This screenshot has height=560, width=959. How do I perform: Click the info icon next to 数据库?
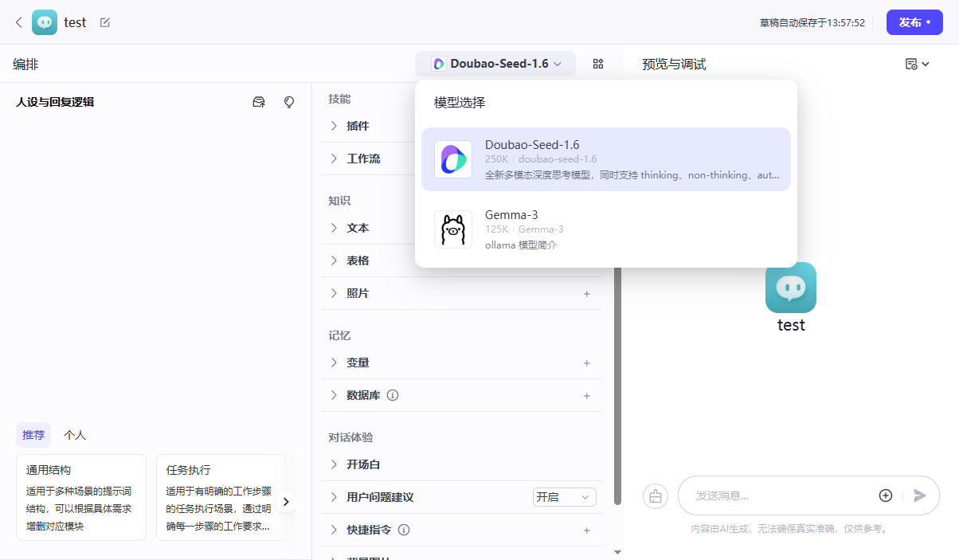392,395
